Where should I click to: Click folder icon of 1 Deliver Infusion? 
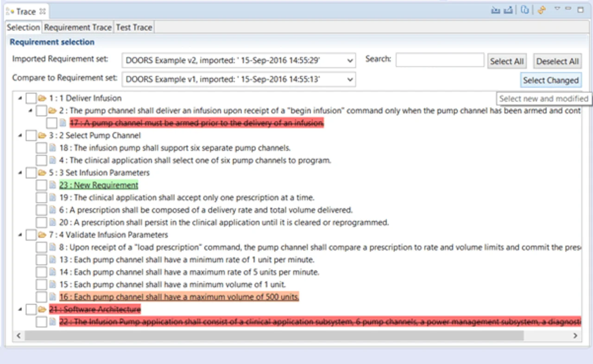(42, 98)
